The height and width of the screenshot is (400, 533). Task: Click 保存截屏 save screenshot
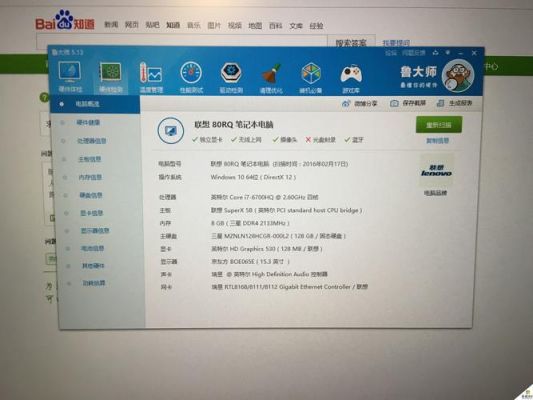[x=408, y=103]
